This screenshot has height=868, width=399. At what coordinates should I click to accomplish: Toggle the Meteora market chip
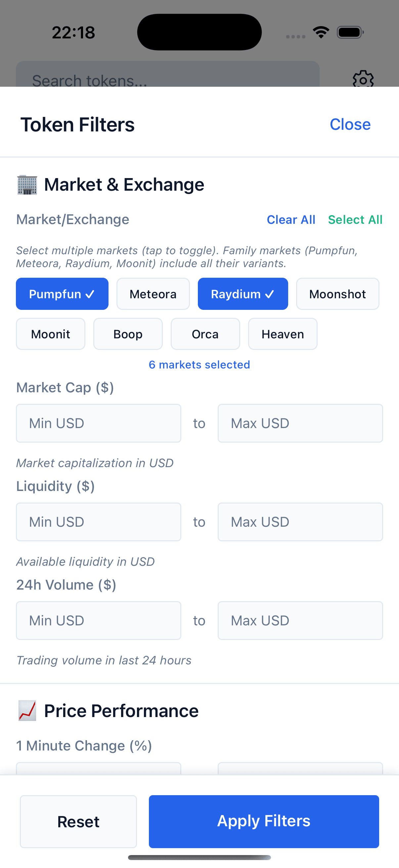pos(153,294)
